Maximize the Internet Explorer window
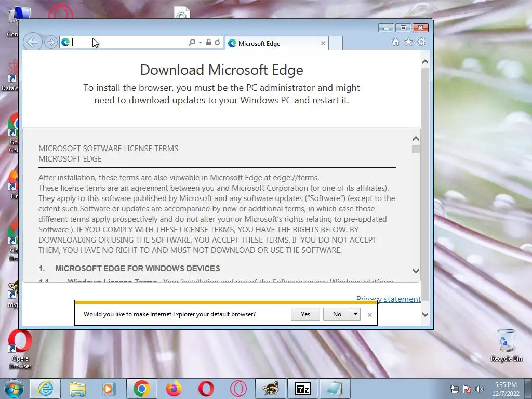Screen dimensions: 532x399 [403, 28]
